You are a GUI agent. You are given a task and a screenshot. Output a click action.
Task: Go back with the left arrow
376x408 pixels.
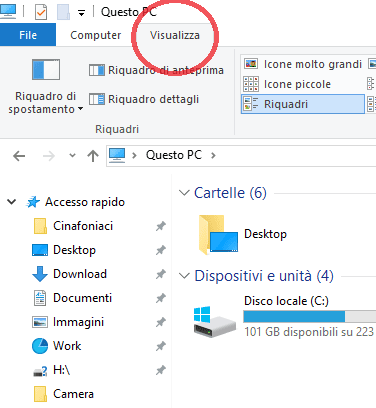19,156
